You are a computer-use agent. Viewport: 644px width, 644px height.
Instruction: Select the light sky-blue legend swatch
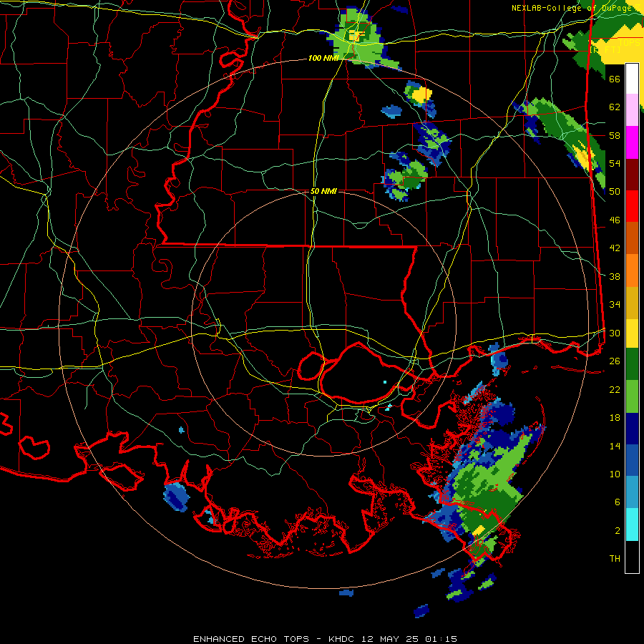(632, 492)
